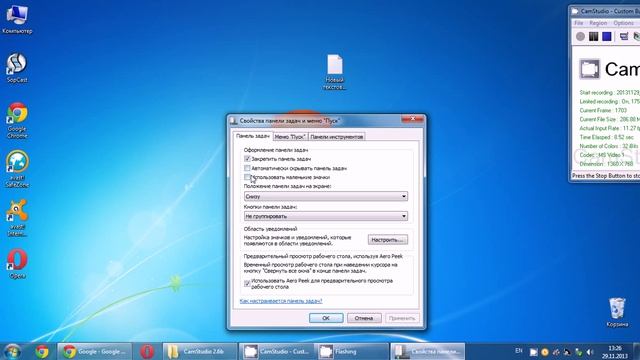Click the CamStudio blue Stop button
The width and height of the screenshot is (640, 360).
point(607,37)
